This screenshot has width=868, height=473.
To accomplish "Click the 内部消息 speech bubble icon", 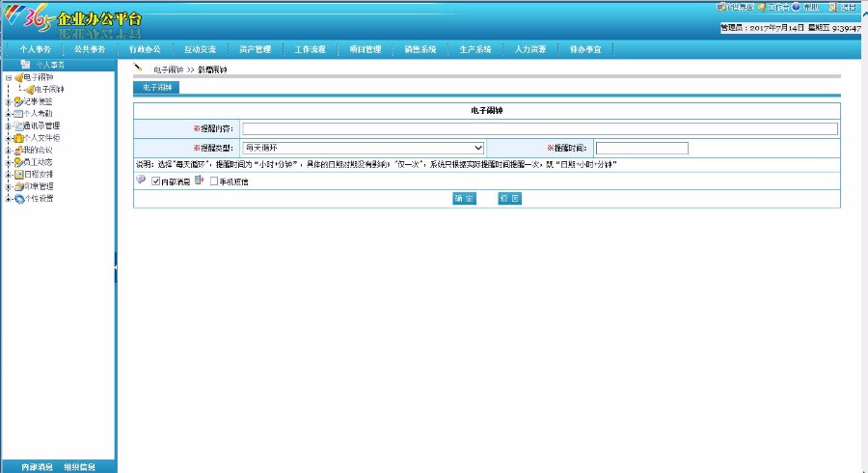I will [141, 180].
